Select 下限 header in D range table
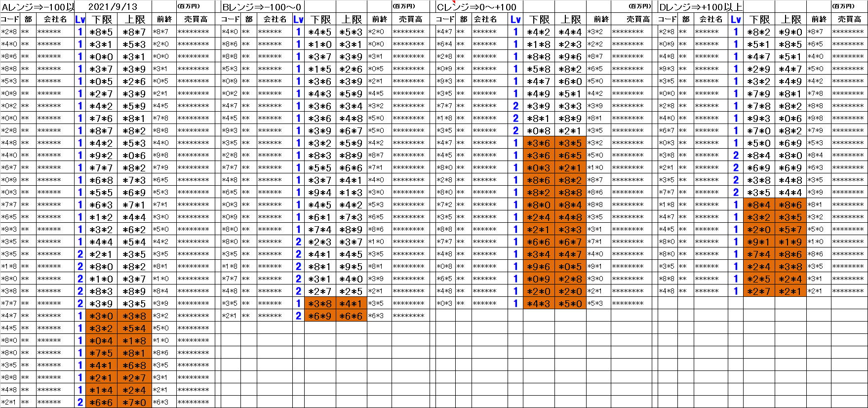 point(759,19)
